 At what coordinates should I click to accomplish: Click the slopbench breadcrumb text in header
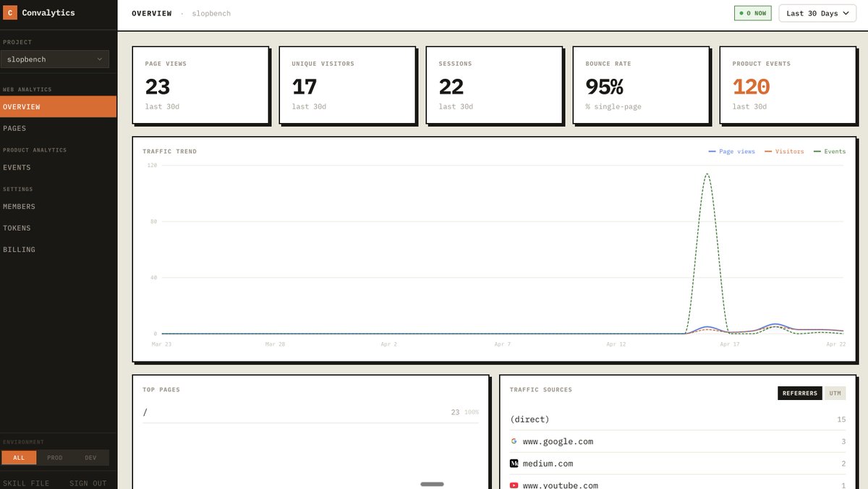211,14
